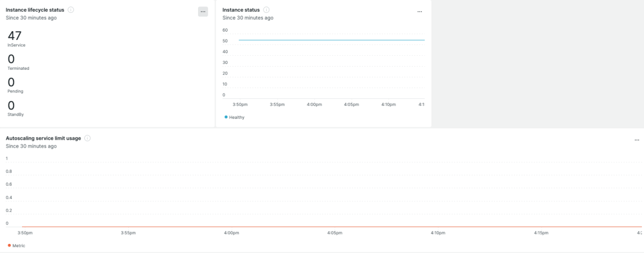Click the Instance lifecycle status title
The image size is (644, 253).
click(x=35, y=10)
